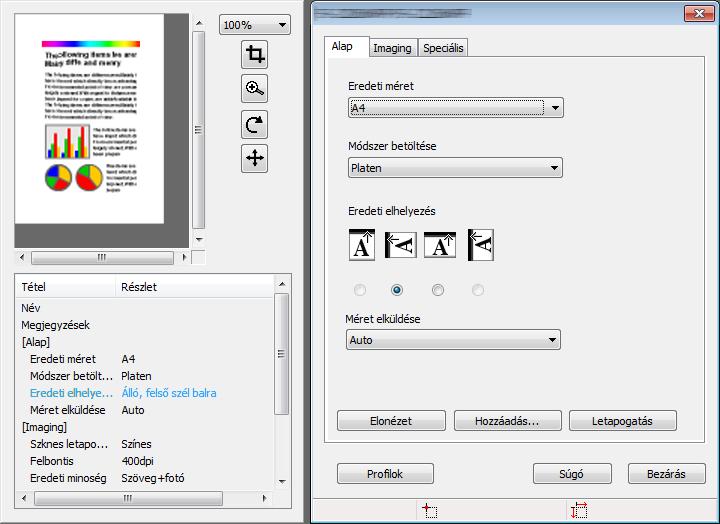Open the Módszer betöltése Platen dropdown
Image resolution: width=720 pixels, height=524 pixels.
pos(456,168)
